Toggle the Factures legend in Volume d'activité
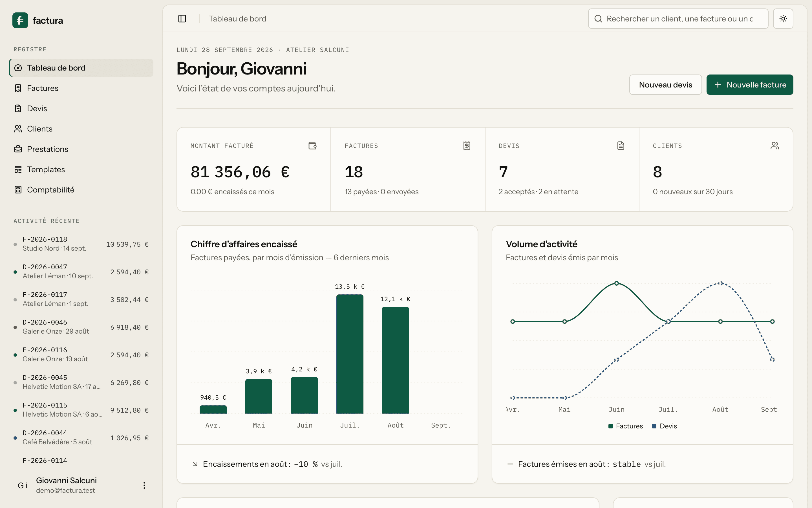The height and width of the screenshot is (508, 812). [x=625, y=426]
